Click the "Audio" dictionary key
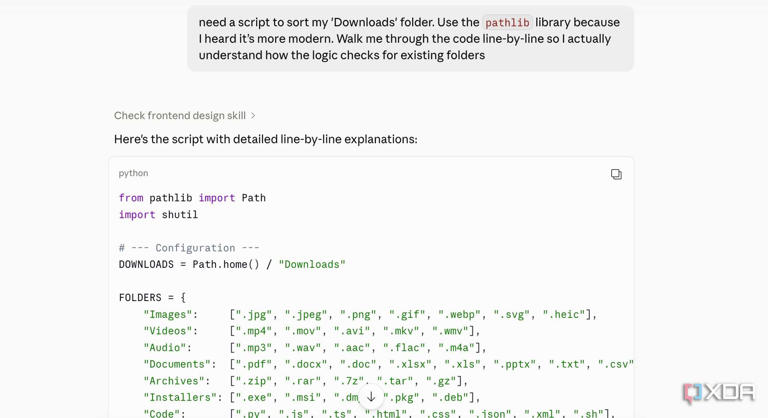 164,347
